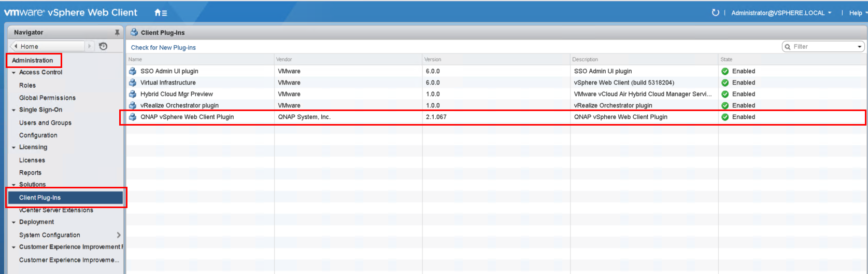The image size is (868, 274).
Task: Open vCenter Server Extensions
Action: 56,210
